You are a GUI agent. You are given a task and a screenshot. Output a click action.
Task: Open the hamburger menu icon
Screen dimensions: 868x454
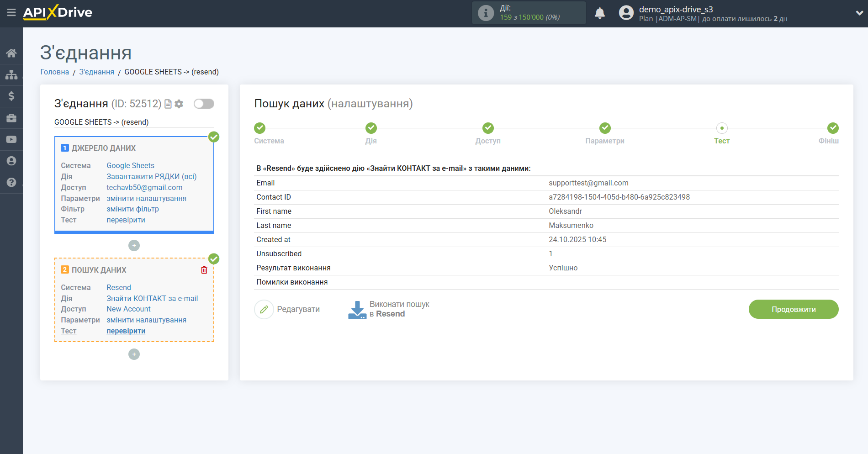pos(11,13)
